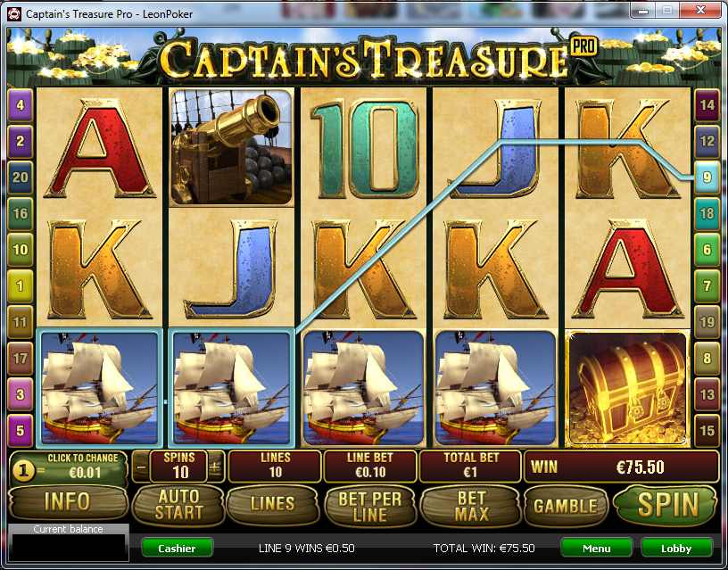Select payline number 4 marker

20,105
